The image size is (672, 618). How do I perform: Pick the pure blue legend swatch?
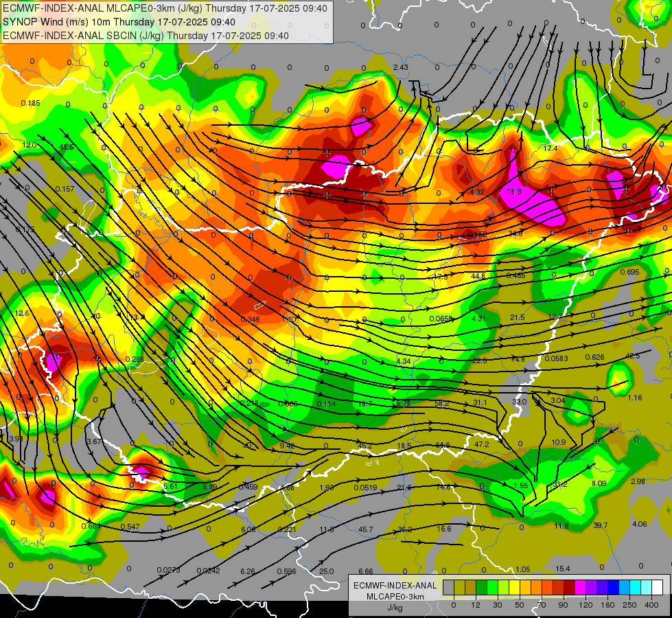tap(614, 587)
